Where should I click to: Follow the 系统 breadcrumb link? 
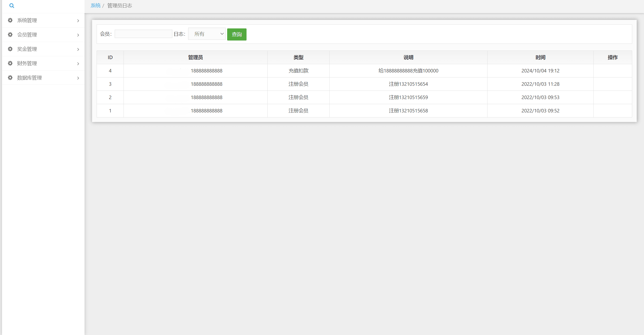coord(95,6)
